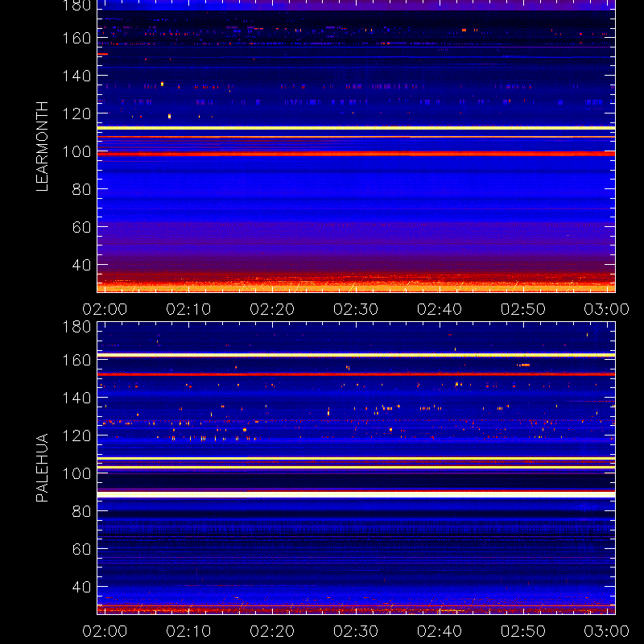Click 02:00 time label under Learmonth plot
The width and height of the screenshot is (644, 644).
tap(105, 309)
